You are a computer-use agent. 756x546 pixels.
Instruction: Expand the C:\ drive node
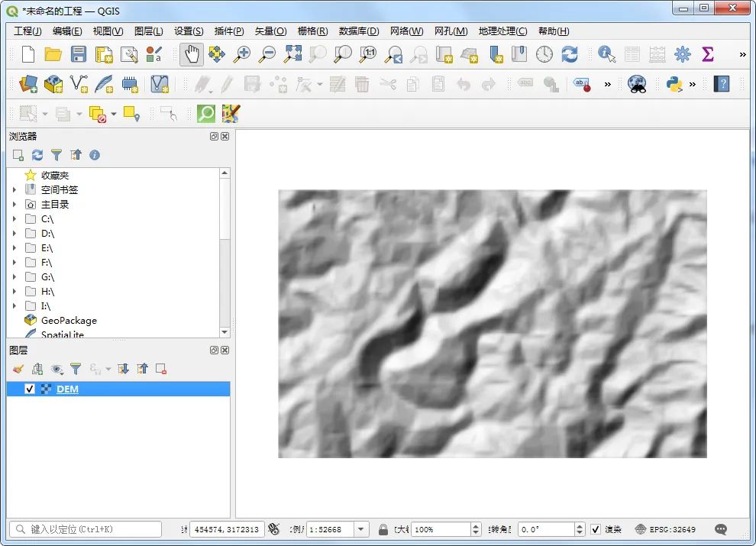tap(15, 219)
